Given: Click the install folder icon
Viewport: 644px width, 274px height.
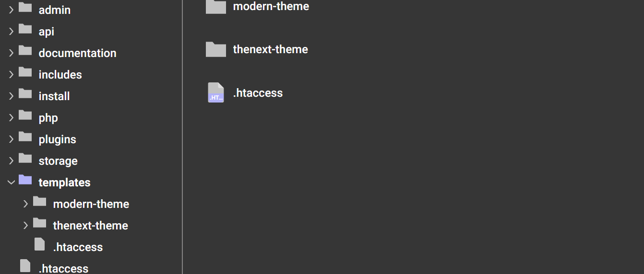Looking at the screenshot, I should point(25,95).
